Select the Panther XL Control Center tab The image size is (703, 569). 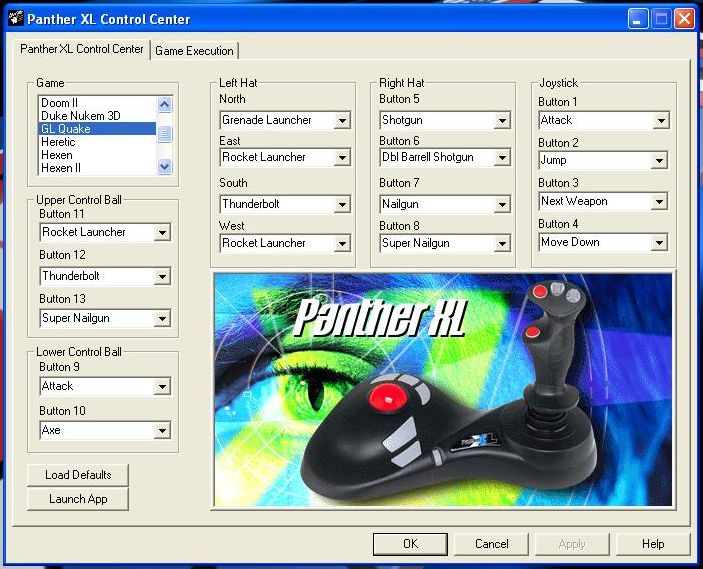tap(82, 49)
